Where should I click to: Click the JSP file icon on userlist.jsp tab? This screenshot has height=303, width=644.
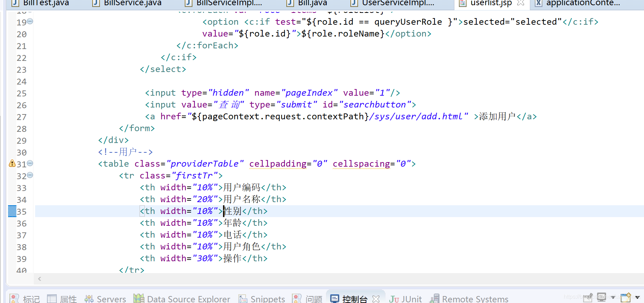pyautogui.click(x=463, y=3)
